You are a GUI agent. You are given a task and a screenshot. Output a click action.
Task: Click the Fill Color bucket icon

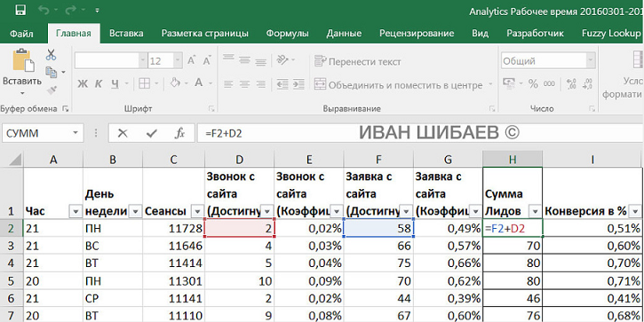[x=175, y=83]
